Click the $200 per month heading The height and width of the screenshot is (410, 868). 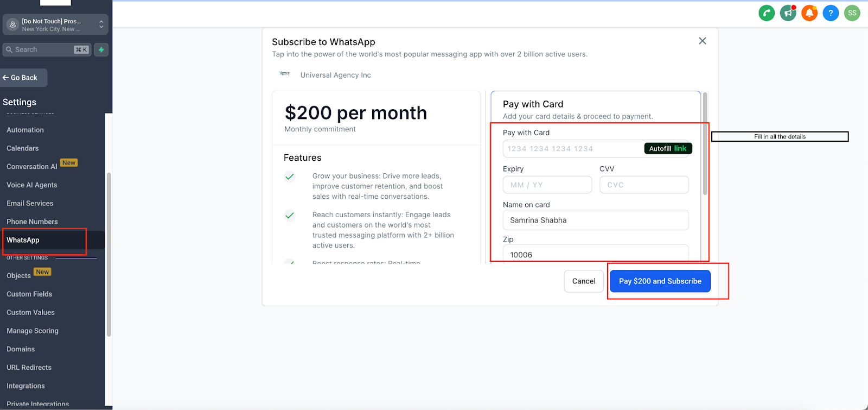pyautogui.click(x=356, y=113)
